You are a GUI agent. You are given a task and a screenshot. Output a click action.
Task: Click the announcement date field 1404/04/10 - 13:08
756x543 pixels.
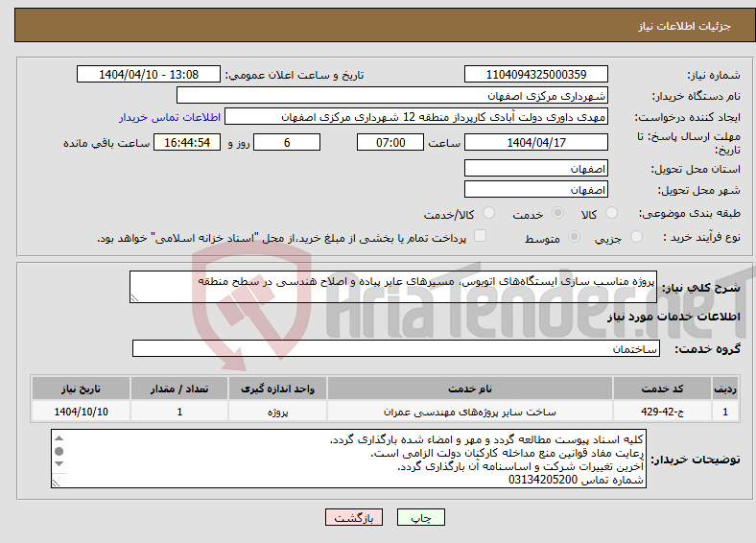click(x=149, y=74)
